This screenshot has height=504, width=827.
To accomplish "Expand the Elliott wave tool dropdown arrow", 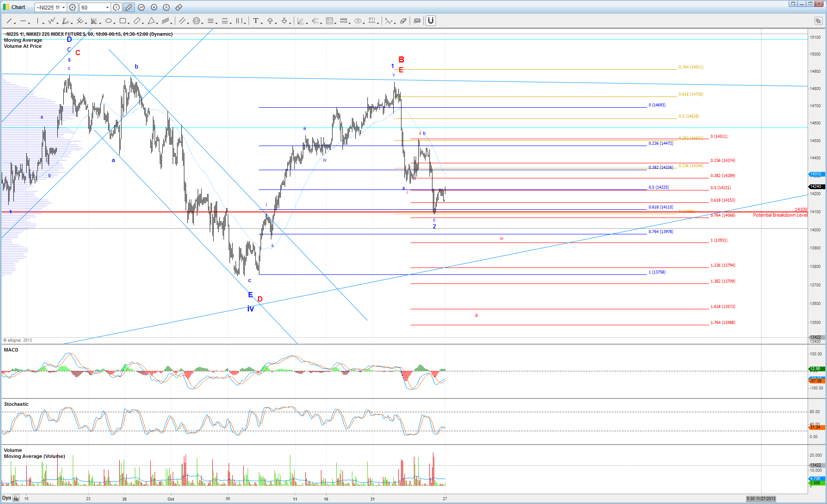I will point(395,22).
